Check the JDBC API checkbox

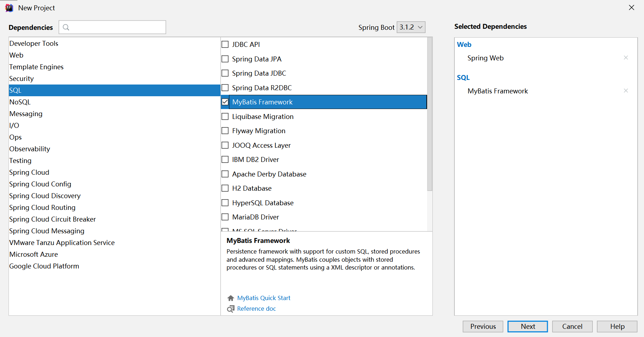225,44
